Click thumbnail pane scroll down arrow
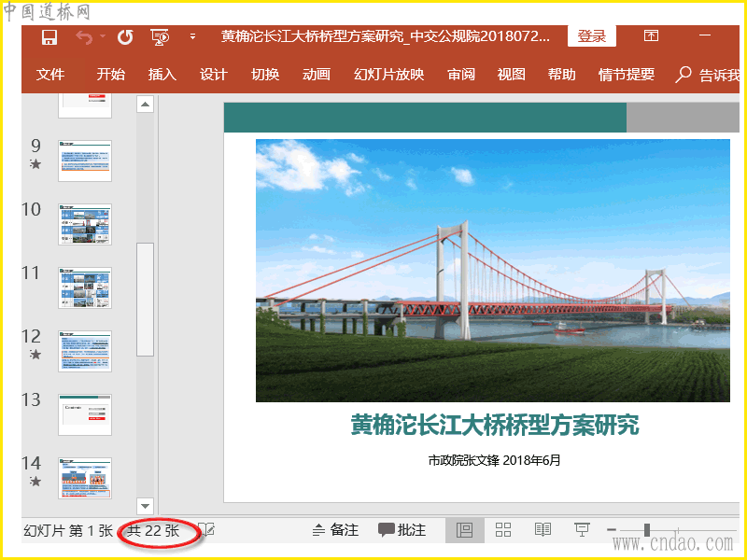The image size is (747, 560). click(146, 506)
